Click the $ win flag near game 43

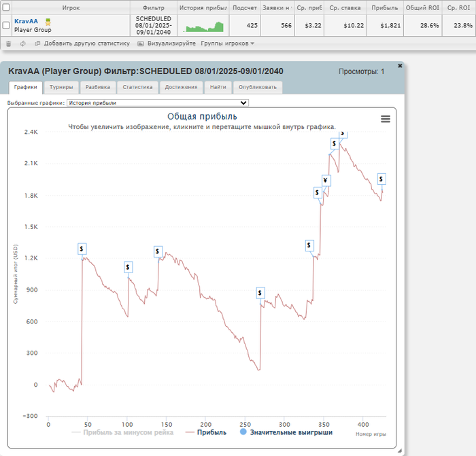click(82, 249)
